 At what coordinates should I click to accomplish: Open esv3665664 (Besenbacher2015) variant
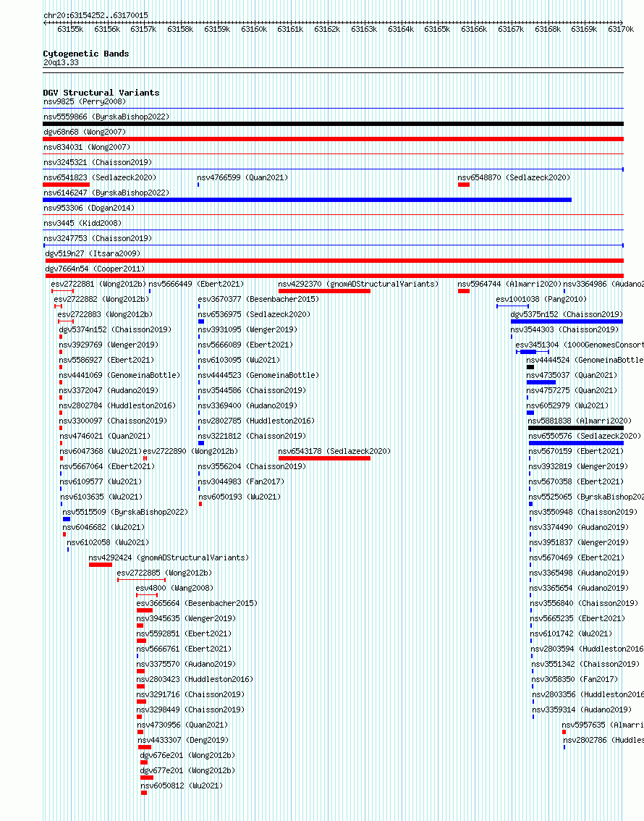197,603
